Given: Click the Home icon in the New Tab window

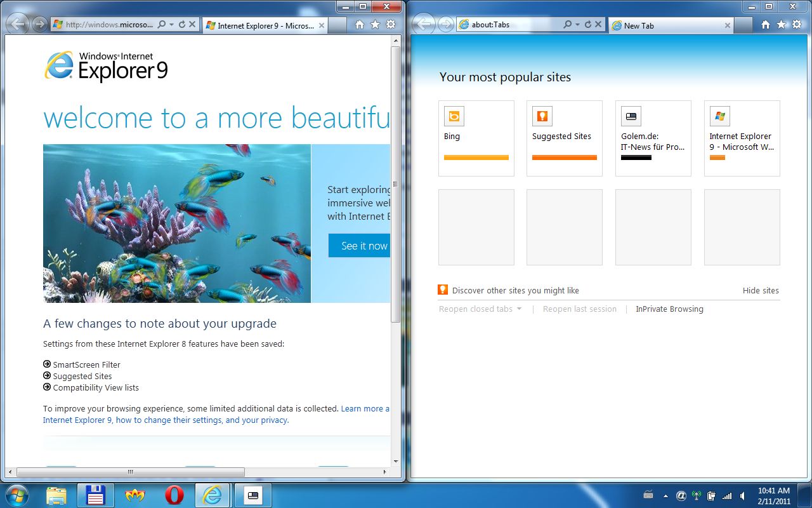Looking at the screenshot, I should (x=766, y=25).
